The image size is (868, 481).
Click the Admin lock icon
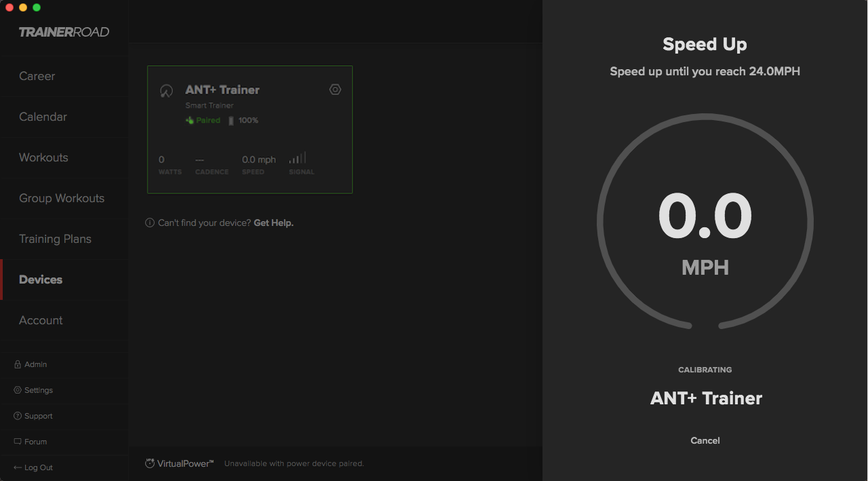click(18, 364)
